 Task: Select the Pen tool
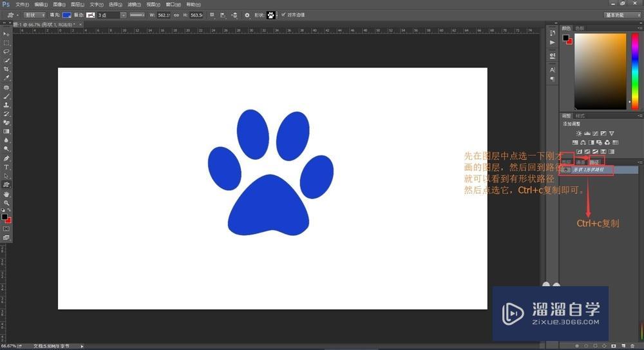6,159
